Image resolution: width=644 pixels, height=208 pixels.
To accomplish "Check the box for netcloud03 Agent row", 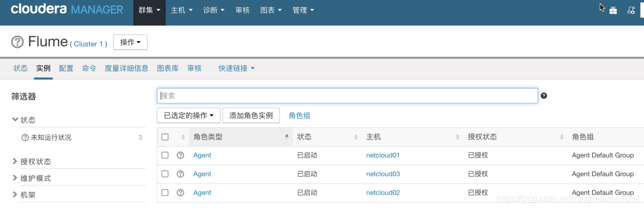I will [165, 174].
